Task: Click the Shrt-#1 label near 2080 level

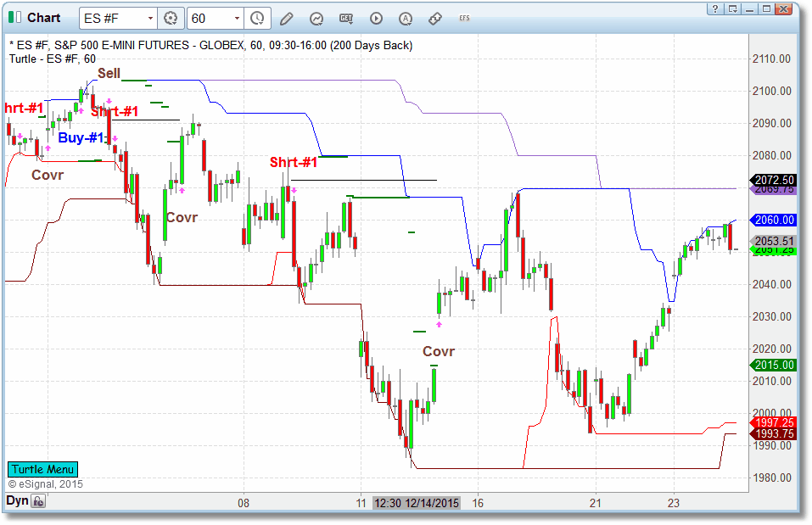Action: [294, 162]
